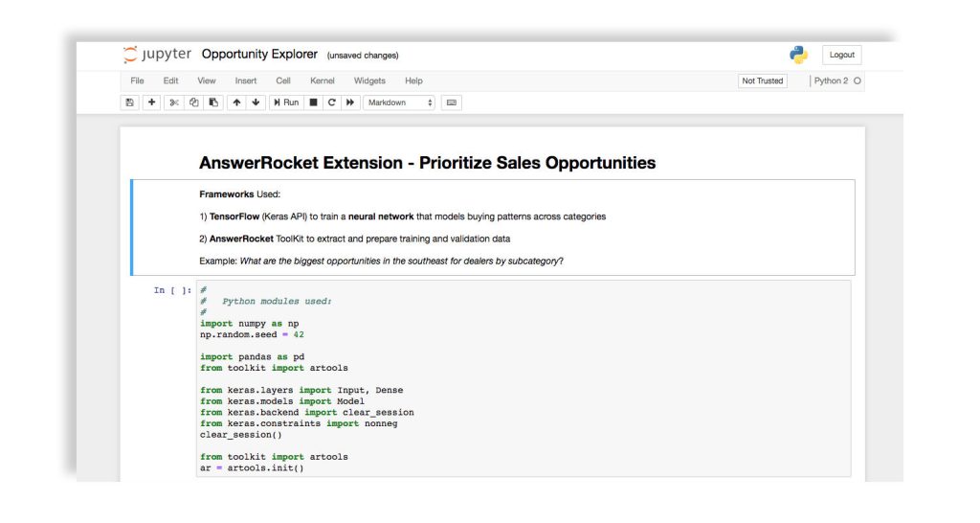Open the Kernel menu
Viewport: 980px width, 523px height.
click(x=322, y=81)
